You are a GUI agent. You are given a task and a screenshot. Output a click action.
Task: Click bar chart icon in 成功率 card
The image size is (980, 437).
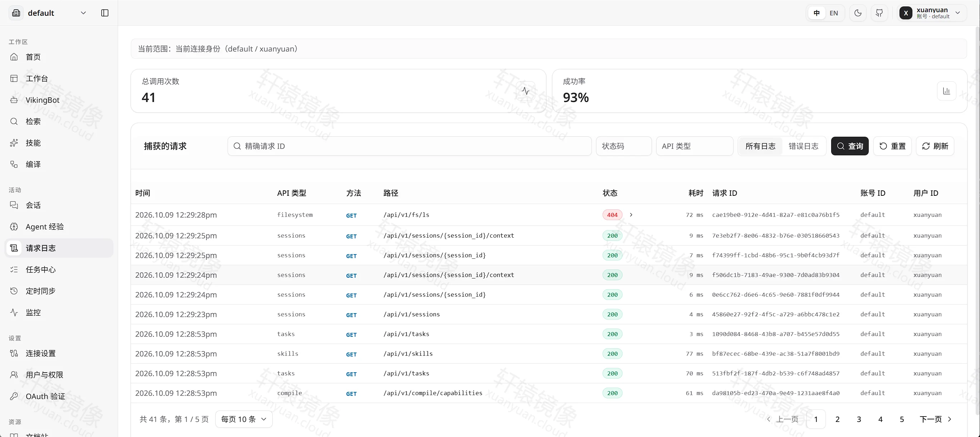(946, 91)
